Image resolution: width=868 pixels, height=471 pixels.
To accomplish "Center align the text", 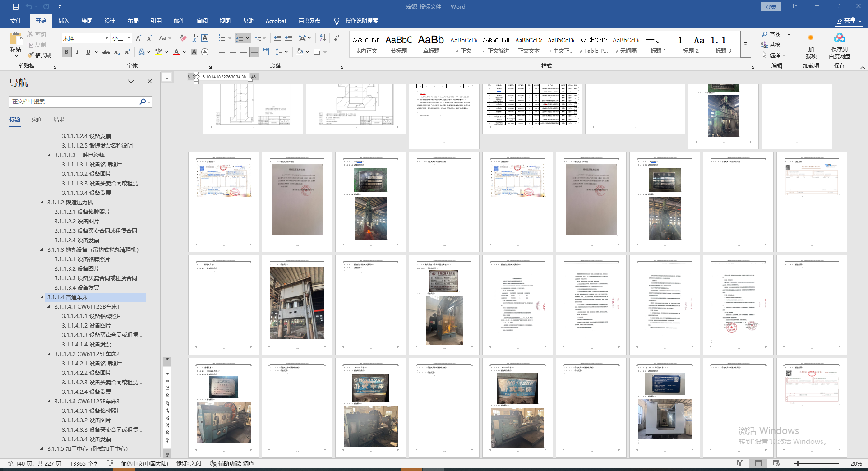I will [233, 52].
